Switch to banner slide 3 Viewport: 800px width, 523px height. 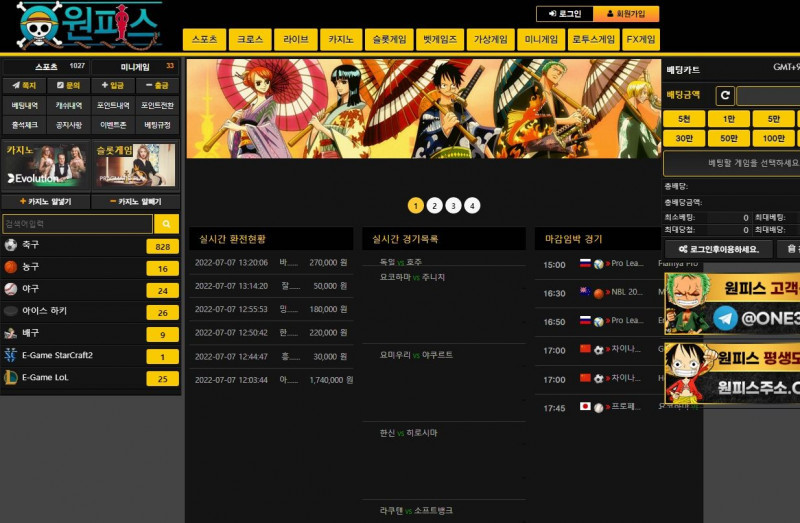coord(453,205)
